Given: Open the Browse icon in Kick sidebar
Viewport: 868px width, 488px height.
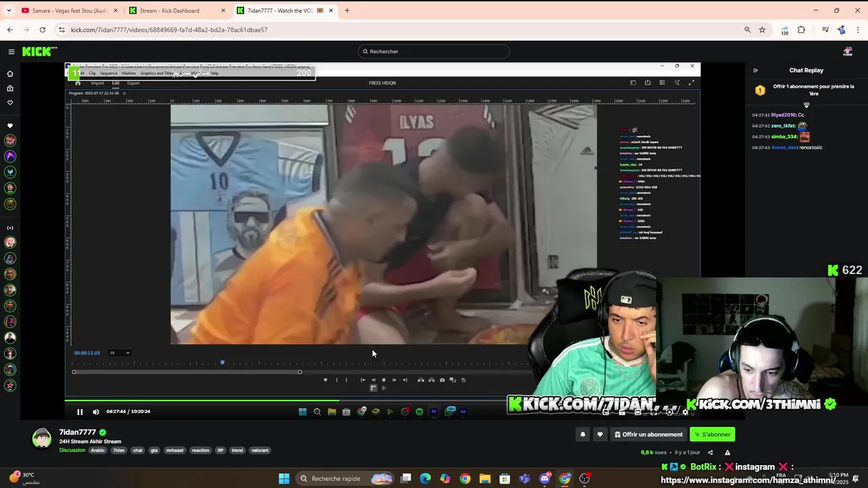Looking at the screenshot, I should [10, 88].
